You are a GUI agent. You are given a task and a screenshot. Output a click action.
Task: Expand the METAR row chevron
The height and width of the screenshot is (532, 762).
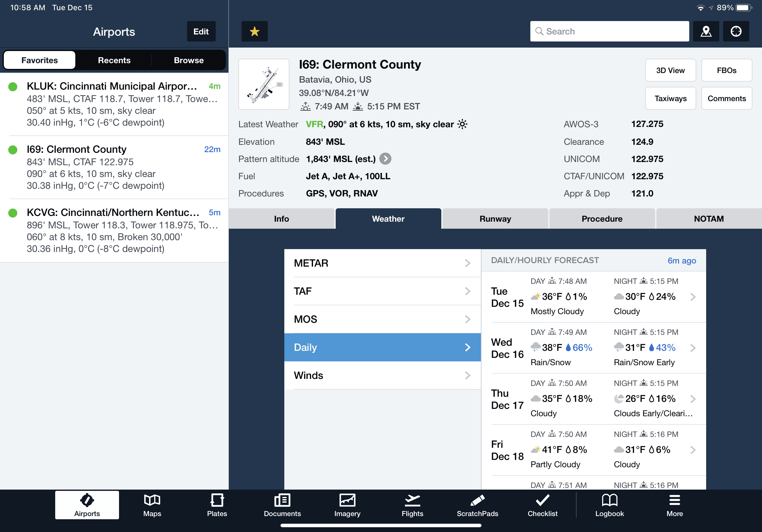coord(467,263)
